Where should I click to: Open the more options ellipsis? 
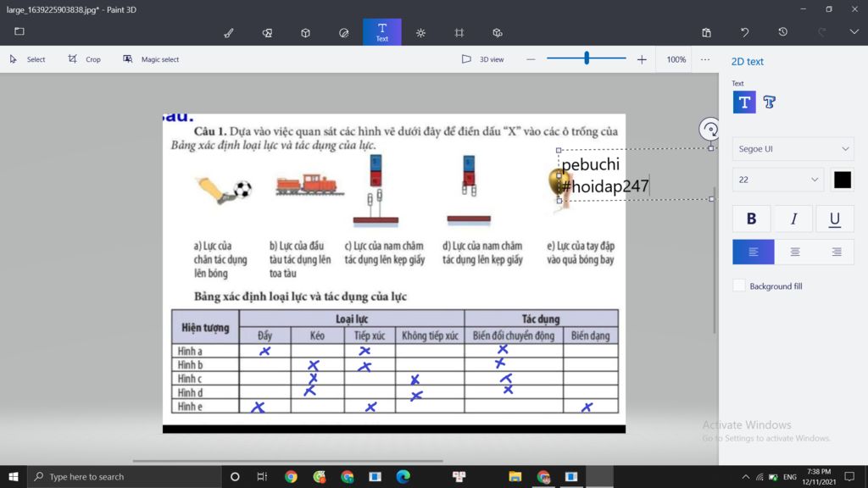click(x=704, y=59)
